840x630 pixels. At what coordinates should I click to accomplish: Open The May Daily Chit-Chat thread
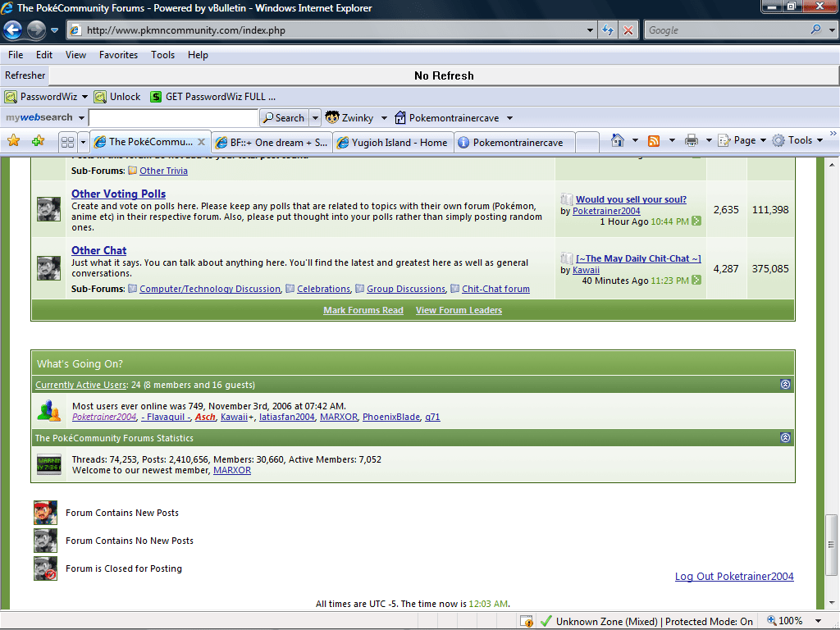pyautogui.click(x=638, y=258)
